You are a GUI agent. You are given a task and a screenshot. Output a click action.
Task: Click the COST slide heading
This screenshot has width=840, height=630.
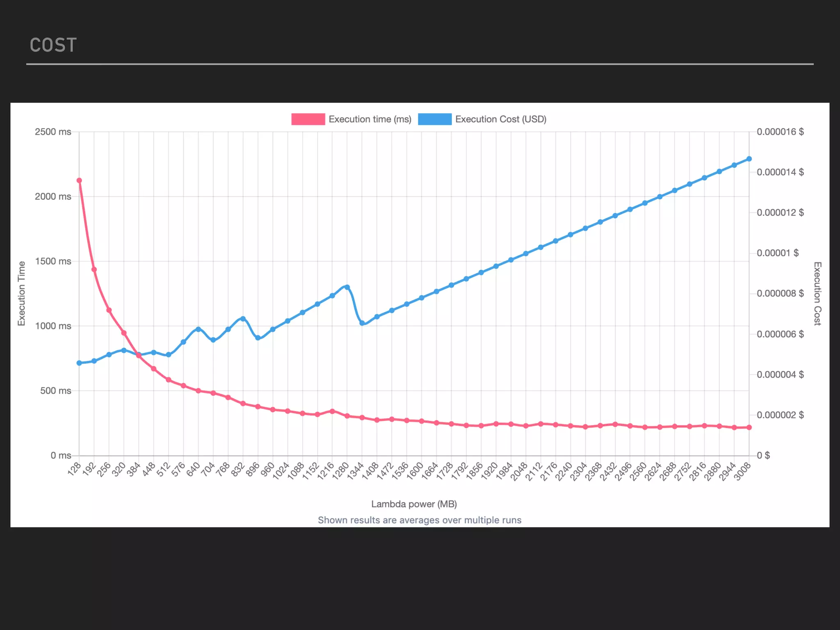[x=53, y=45]
